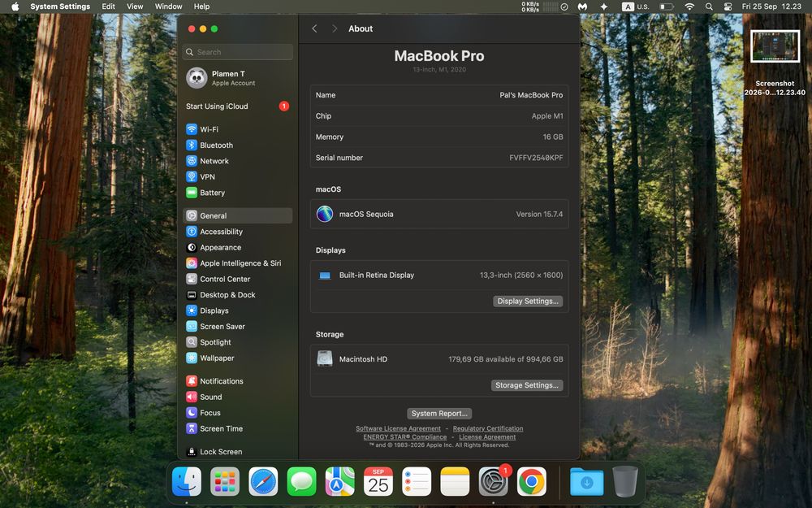Open Accessibility settings
Image resolution: width=812 pixels, height=508 pixels.
(238, 232)
